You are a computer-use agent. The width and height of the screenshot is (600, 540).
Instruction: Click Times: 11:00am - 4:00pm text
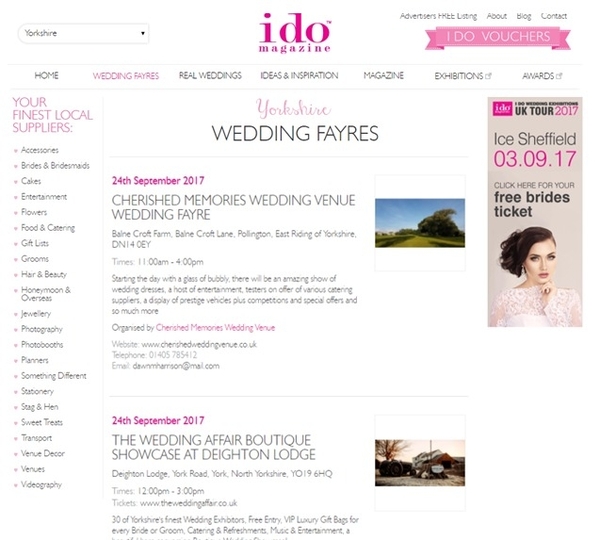[x=158, y=262]
